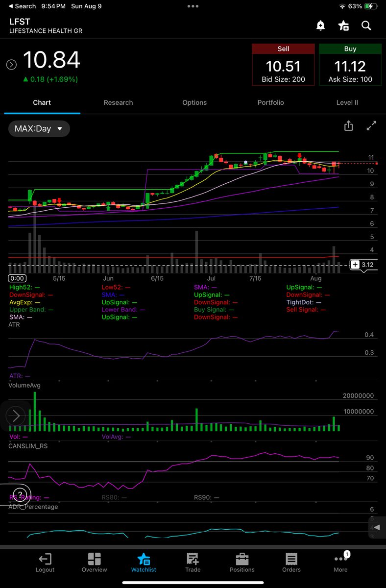
Task: Return to Search via back arrow
Action: tap(22, 6)
